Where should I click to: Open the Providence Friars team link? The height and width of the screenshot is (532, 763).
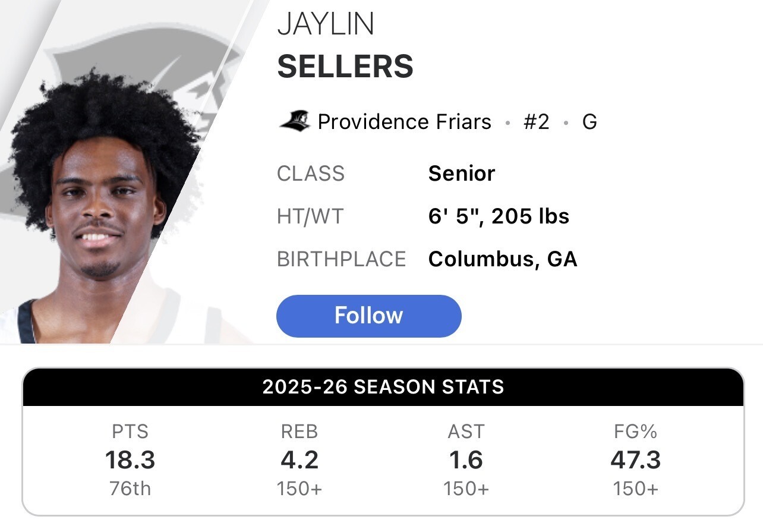(404, 122)
